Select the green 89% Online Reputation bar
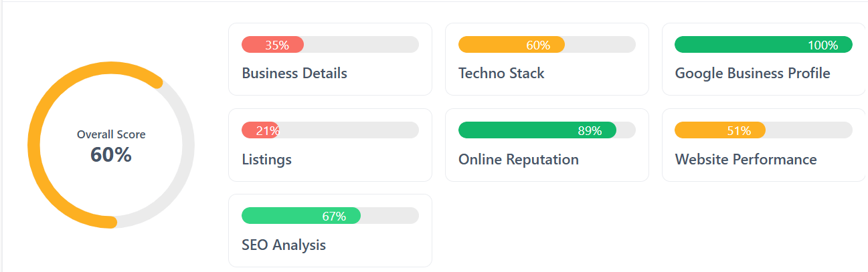This screenshot has width=868, height=272. point(537,130)
